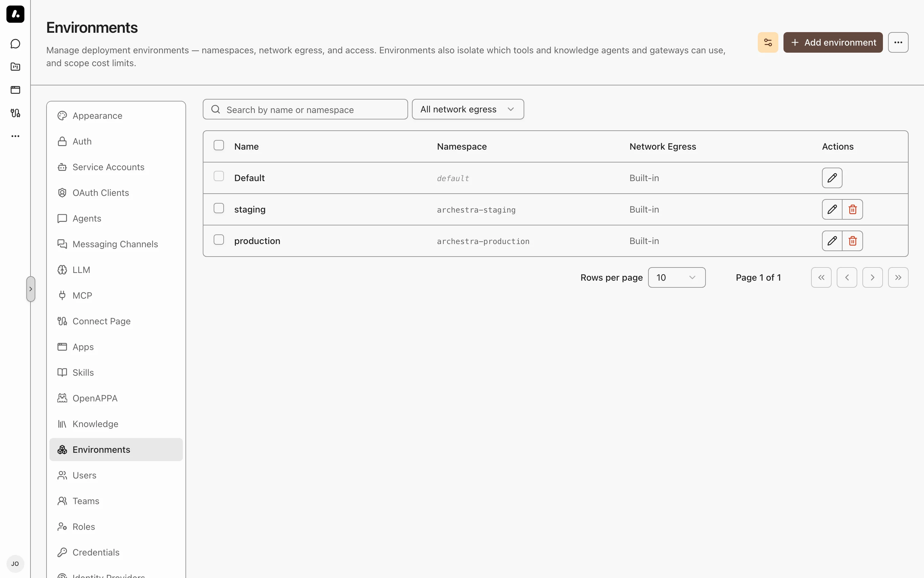Click the orange filter settings icon button
Screen dimensions: 924x578
tap(768, 42)
